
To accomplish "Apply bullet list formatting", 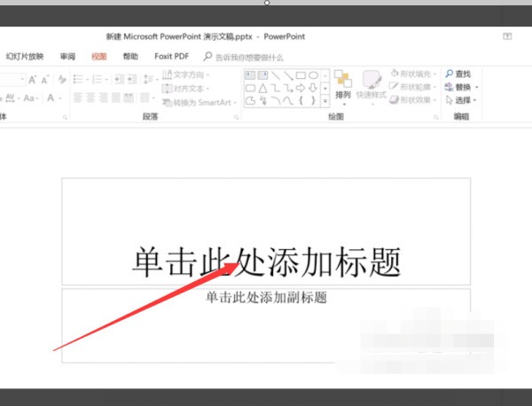I will [78, 79].
